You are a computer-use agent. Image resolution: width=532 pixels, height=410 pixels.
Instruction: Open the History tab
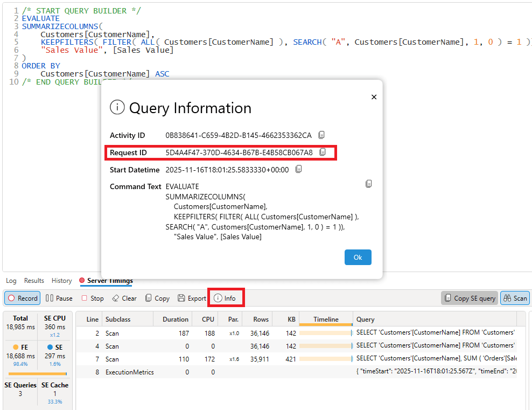click(x=61, y=281)
